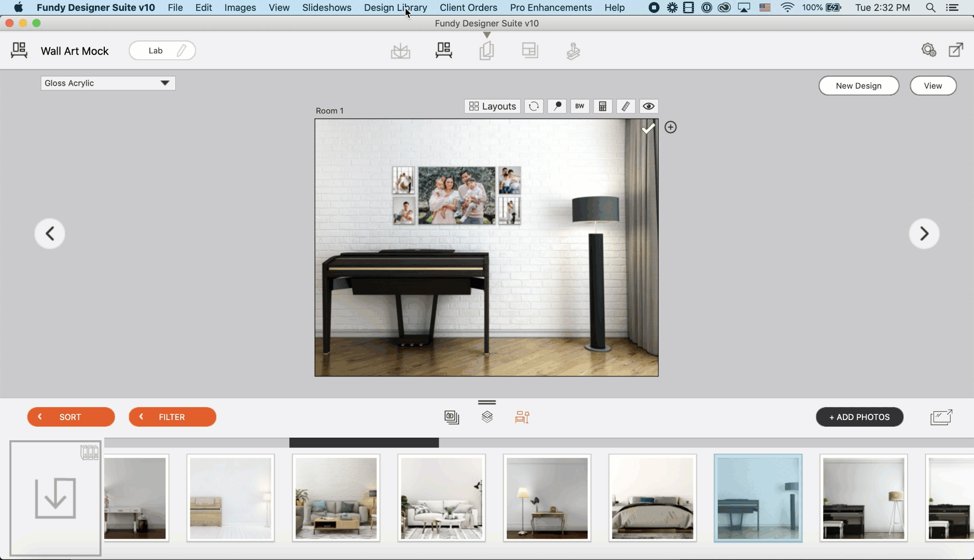Open the Wi-Fi status menu

point(787,8)
